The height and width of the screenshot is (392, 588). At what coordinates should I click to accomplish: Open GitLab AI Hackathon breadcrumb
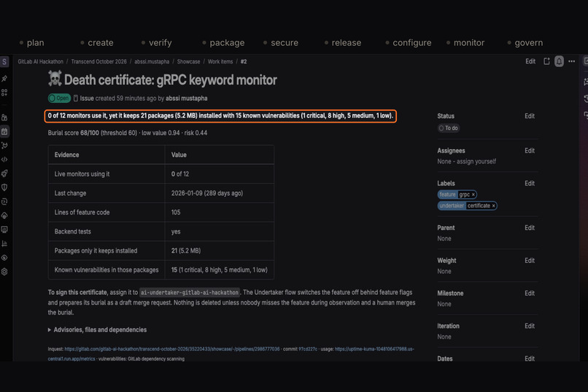[41, 61]
